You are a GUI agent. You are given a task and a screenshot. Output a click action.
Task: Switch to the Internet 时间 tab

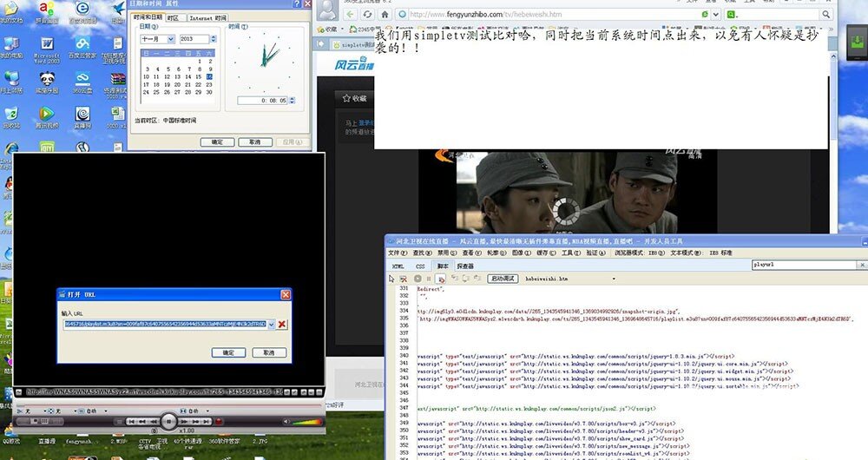(208, 18)
